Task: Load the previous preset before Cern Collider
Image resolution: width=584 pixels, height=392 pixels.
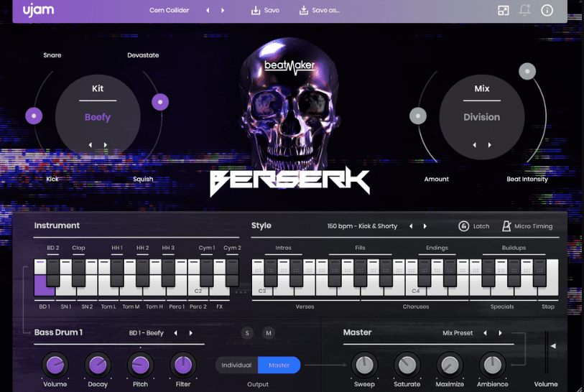Action: [208, 11]
